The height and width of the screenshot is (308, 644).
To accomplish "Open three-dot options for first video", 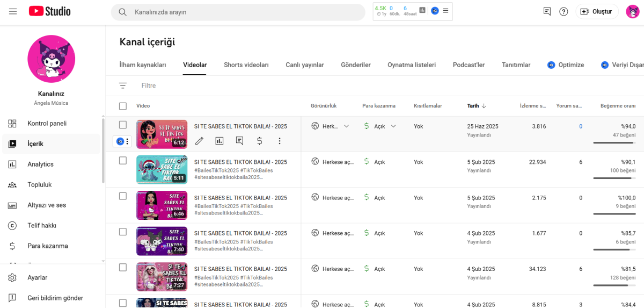I will 280,141.
